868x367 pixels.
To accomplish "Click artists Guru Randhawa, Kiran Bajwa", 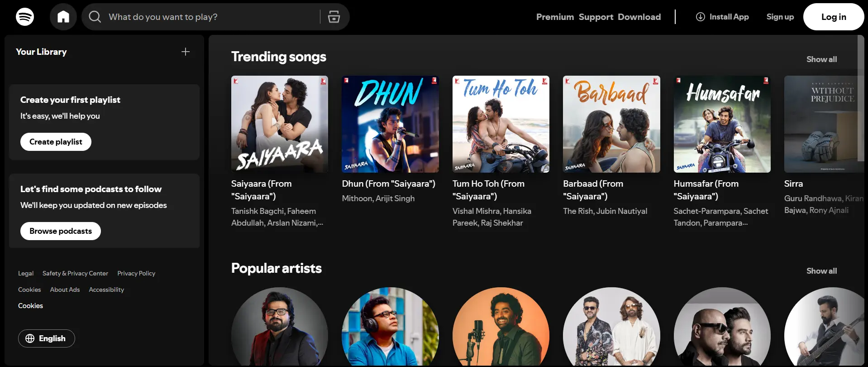I will pos(824,204).
